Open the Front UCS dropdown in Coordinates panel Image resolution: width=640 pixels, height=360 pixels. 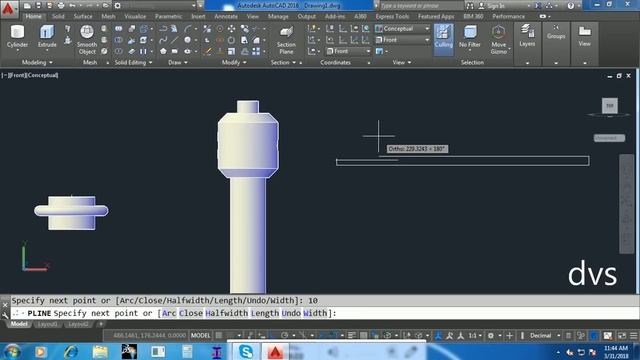348,51
